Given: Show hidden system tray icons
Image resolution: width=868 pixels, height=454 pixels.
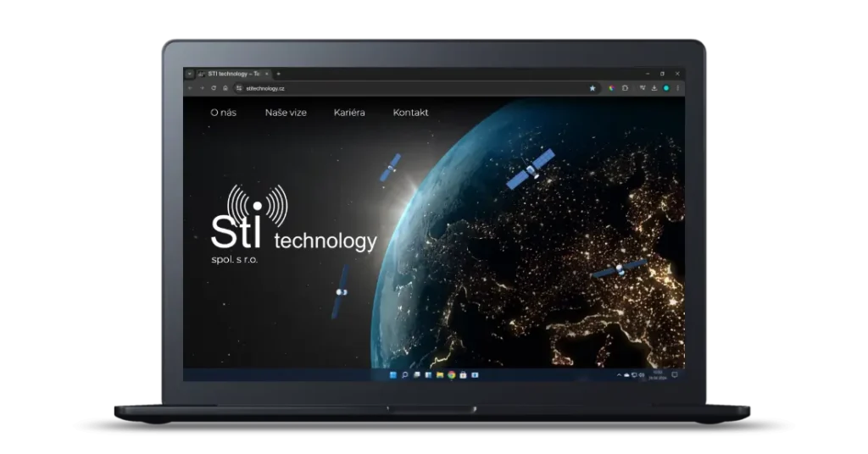Looking at the screenshot, I should (x=619, y=375).
